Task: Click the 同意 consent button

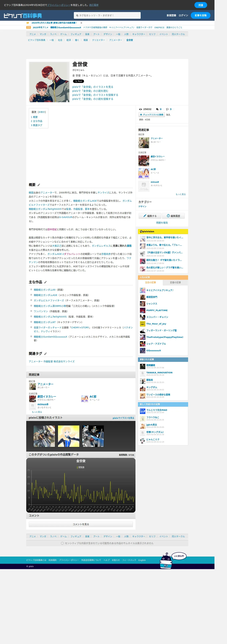Action: click(201, 5)
